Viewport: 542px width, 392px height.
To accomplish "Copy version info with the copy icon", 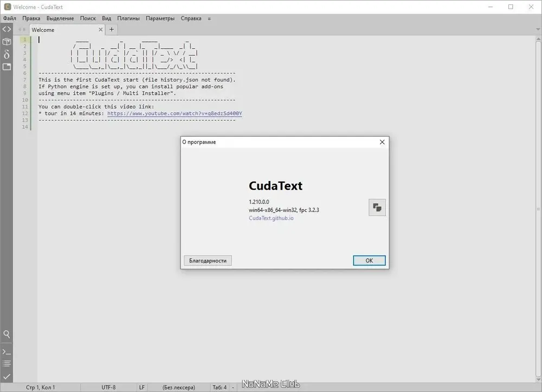I will click(377, 208).
